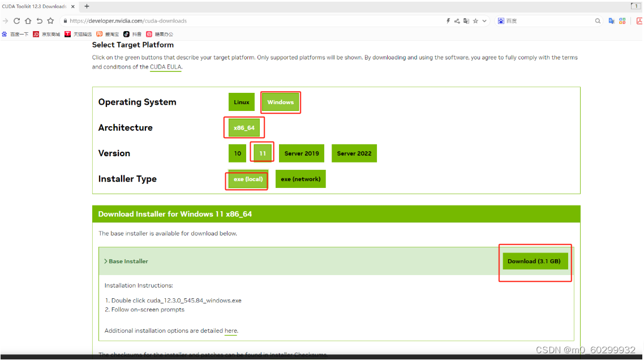Choose version Server 2019
Viewport: 644px width, 360px height.
coord(302,153)
